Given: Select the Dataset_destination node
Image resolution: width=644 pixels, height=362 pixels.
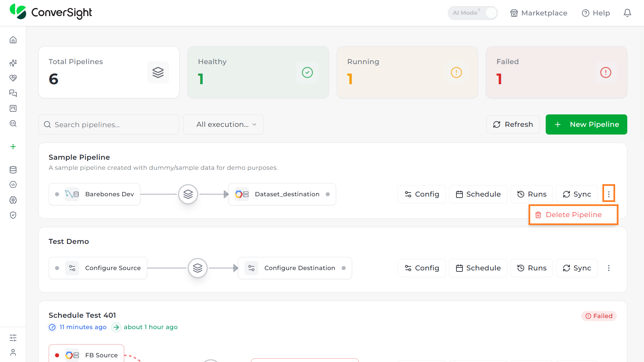Looking at the screenshot, I should click(x=282, y=194).
